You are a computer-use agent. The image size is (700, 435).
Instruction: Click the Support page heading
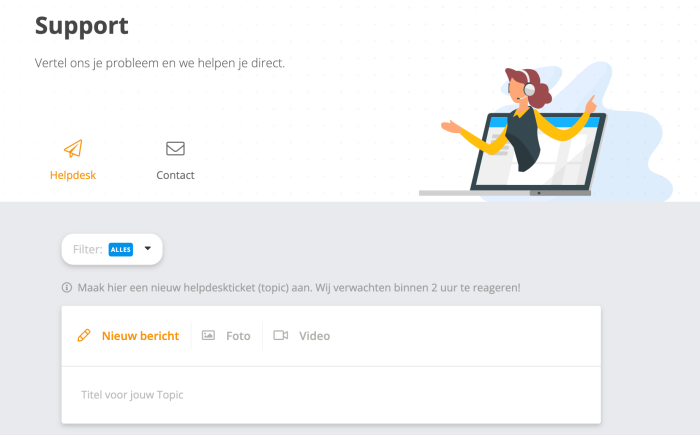pos(82,25)
